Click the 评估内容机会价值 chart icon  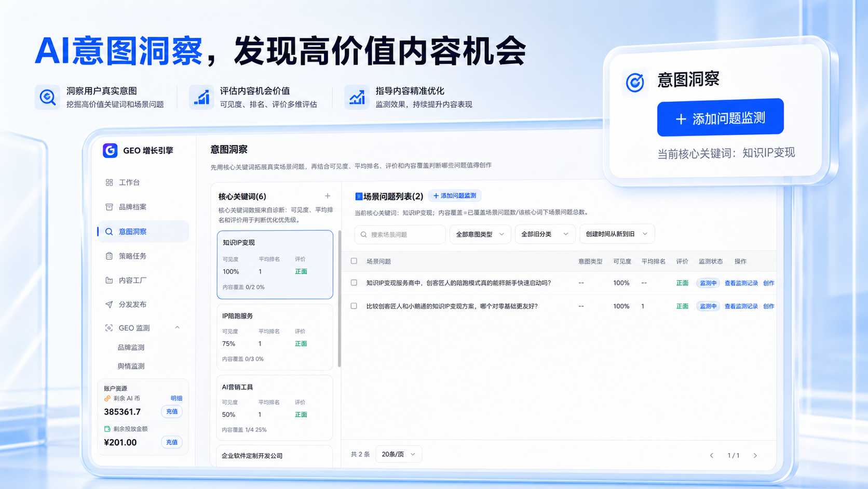tap(201, 97)
